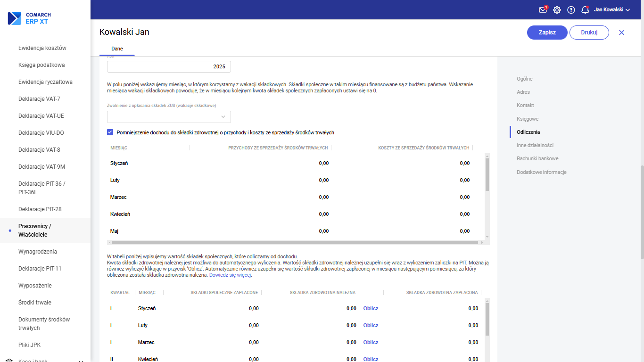Open the help question mark icon
The height and width of the screenshot is (362, 644).
pos(571,10)
